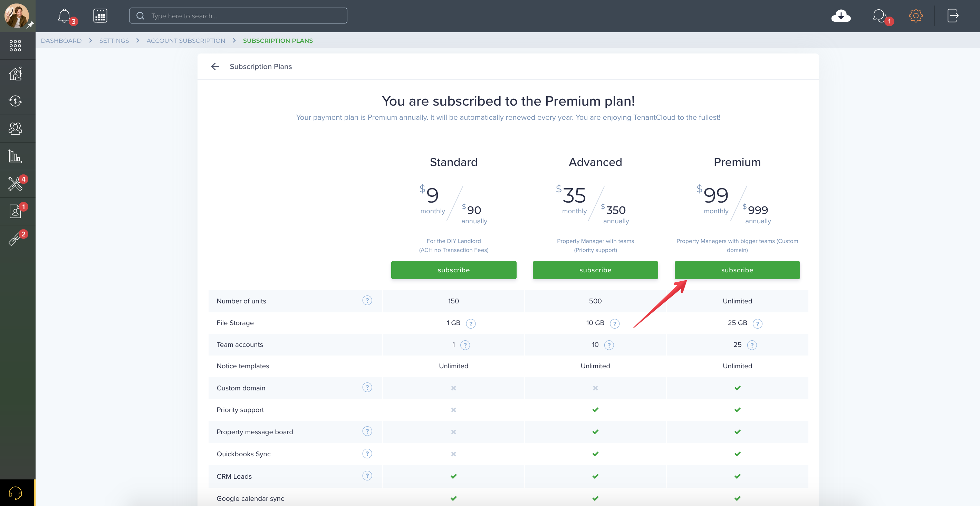Screen dimensions: 980x506
Task: Click the Standard plan heading
Action: (x=453, y=162)
